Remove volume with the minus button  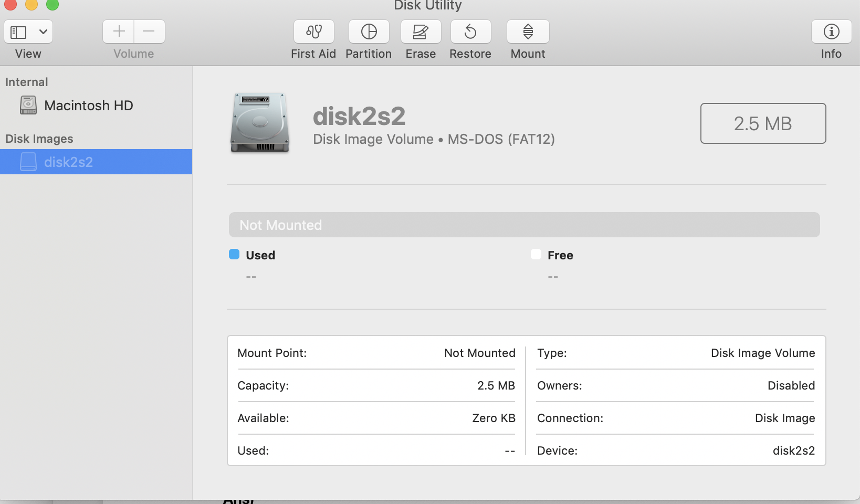click(149, 31)
